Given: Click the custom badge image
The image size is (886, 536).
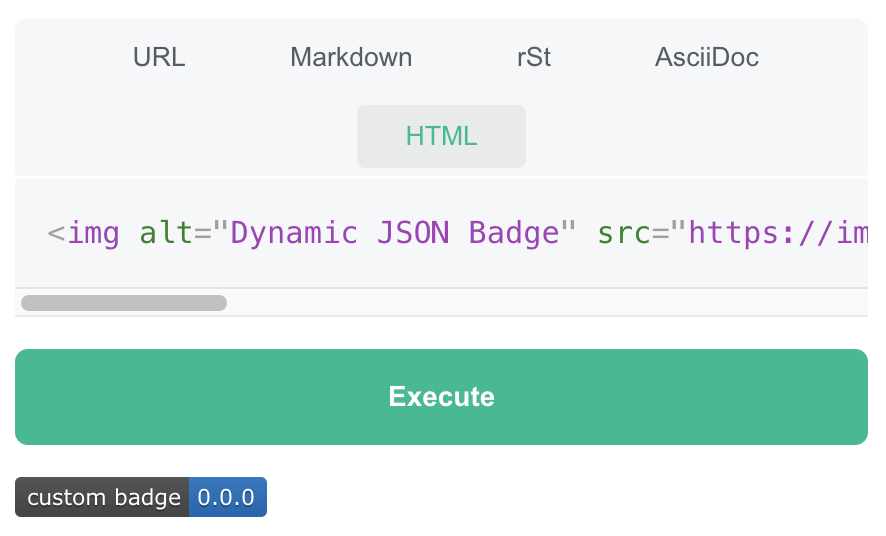Looking at the screenshot, I should pyautogui.click(x=141, y=497).
